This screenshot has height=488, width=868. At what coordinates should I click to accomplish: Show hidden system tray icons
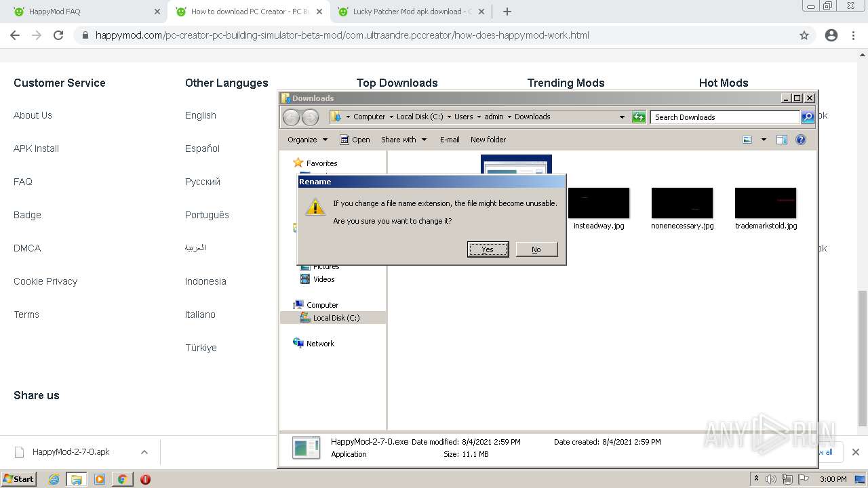click(x=756, y=479)
